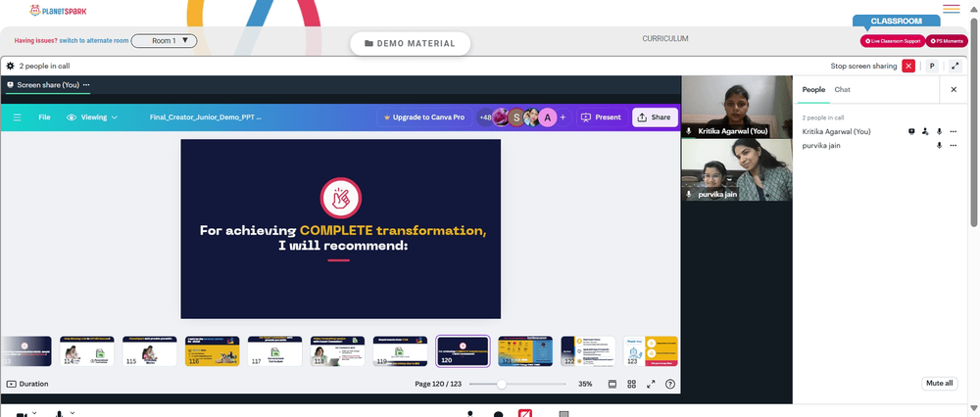Show the +48 collaborators list
The width and height of the screenshot is (980, 417).
pos(486,117)
